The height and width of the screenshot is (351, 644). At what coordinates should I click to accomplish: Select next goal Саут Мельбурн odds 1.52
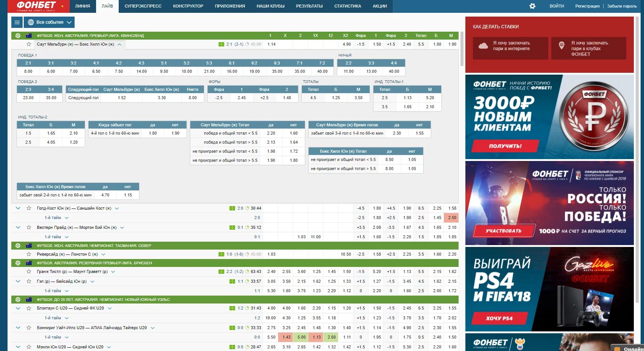(122, 98)
